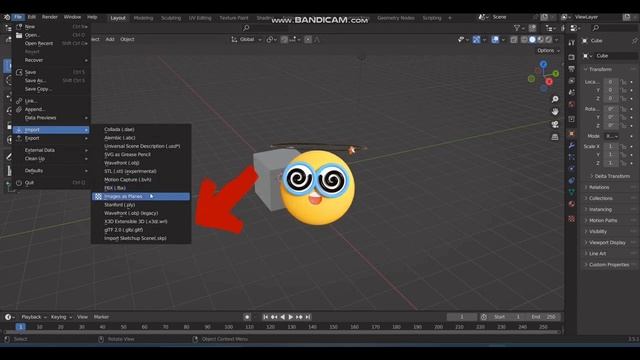Switch to solid viewport shading

[532, 40]
